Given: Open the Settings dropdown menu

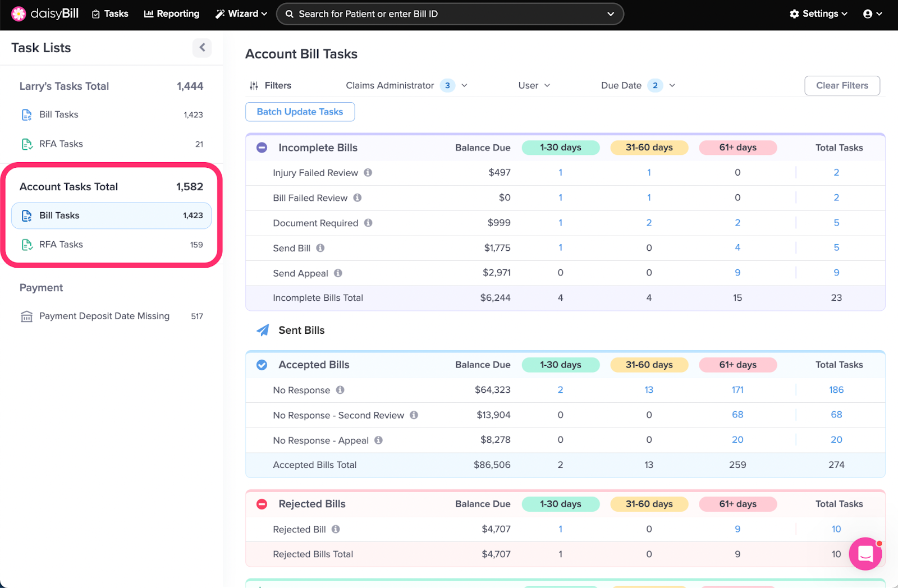Looking at the screenshot, I should coord(818,14).
